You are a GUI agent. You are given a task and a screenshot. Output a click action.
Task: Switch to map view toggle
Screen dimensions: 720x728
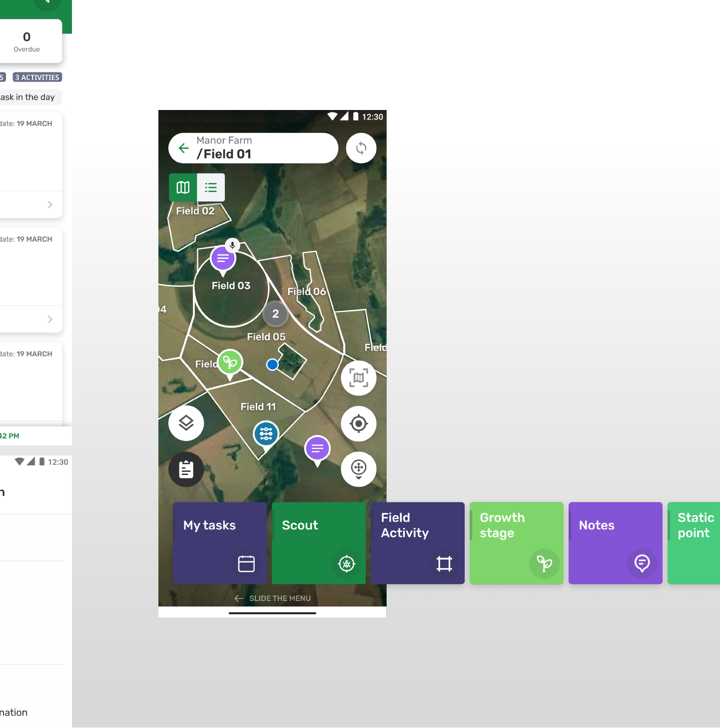183,187
